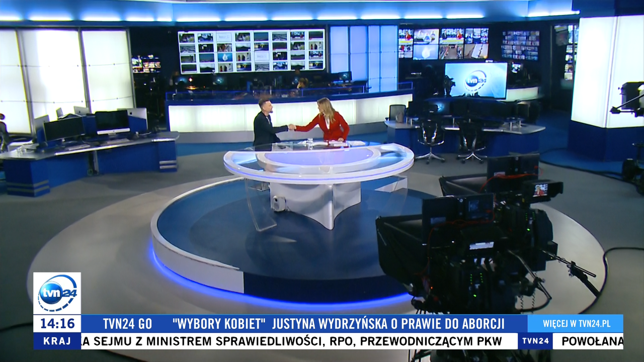Click the large studio screen showing tvn24 logo
Viewport: 644px width, 362px height.
pos(476,80)
